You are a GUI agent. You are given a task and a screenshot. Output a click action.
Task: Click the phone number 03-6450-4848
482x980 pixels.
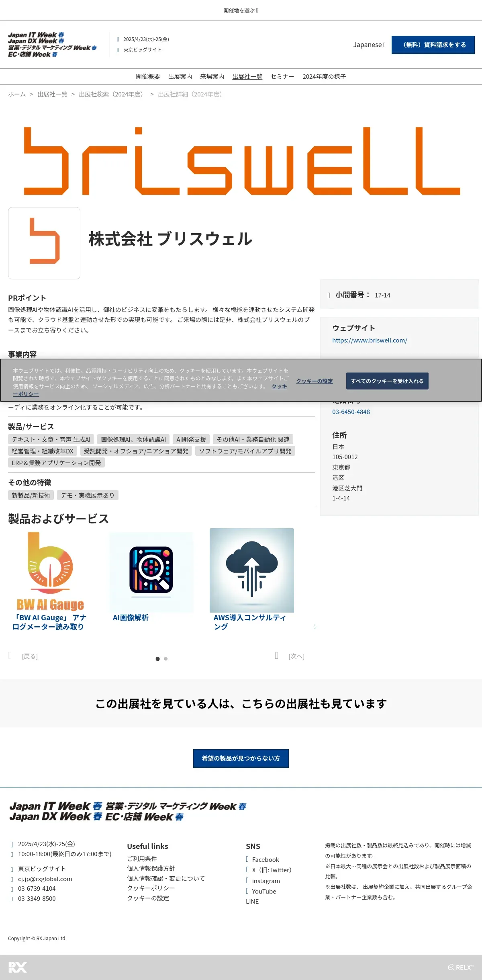[351, 412]
